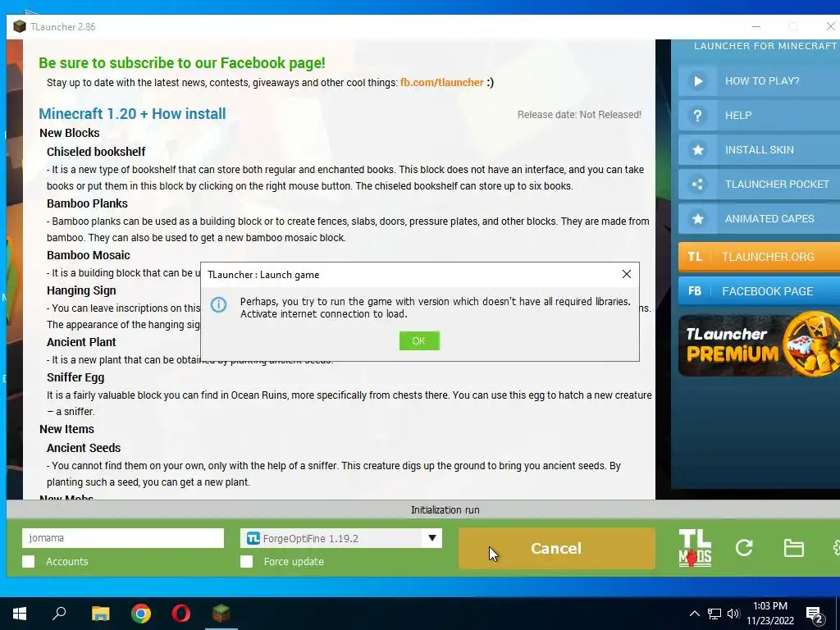Click the 'Initialization run' status text
The image size is (840, 630).
click(445, 510)
